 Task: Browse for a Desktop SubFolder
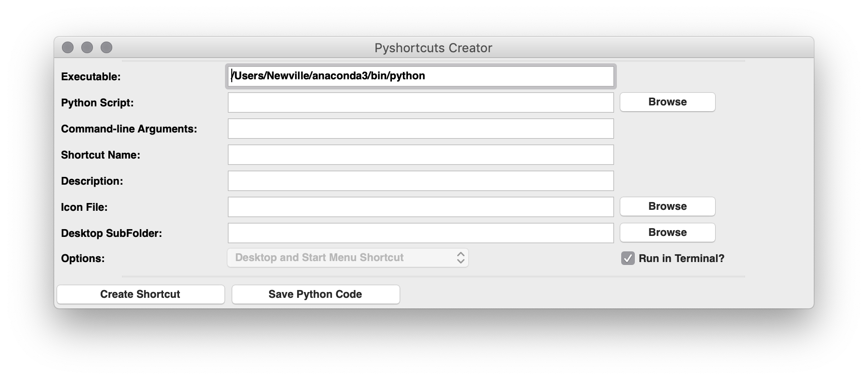click(667, 233)
